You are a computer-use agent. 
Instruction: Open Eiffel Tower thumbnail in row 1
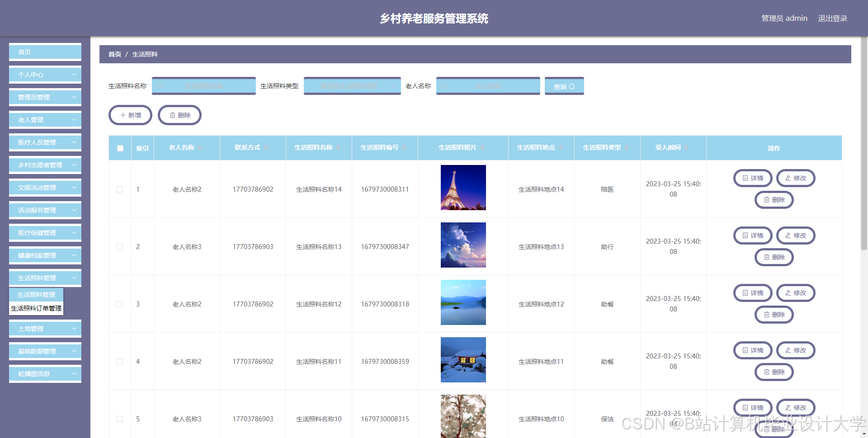pyautogui.click(x=463, y=188)
